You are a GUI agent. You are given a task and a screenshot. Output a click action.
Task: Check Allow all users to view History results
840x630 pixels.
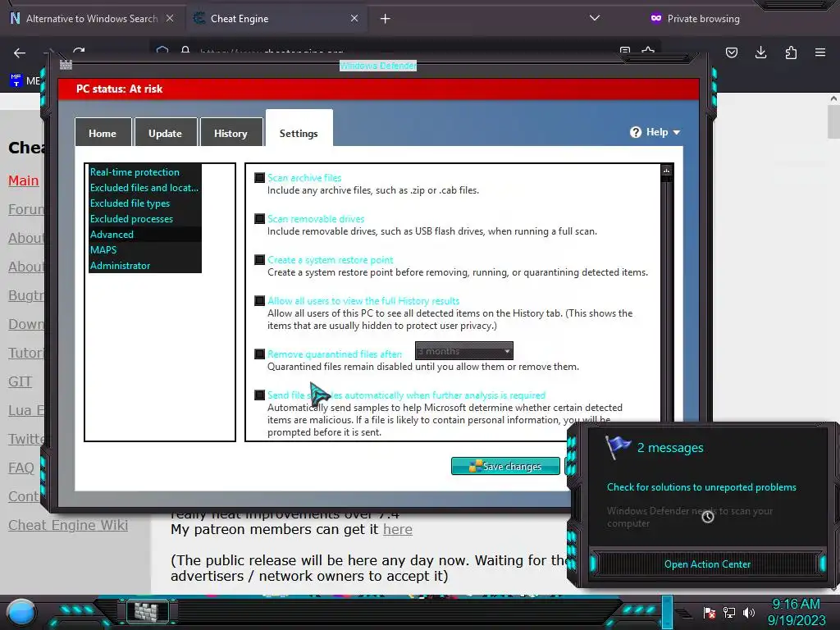(x=260, y=301)
